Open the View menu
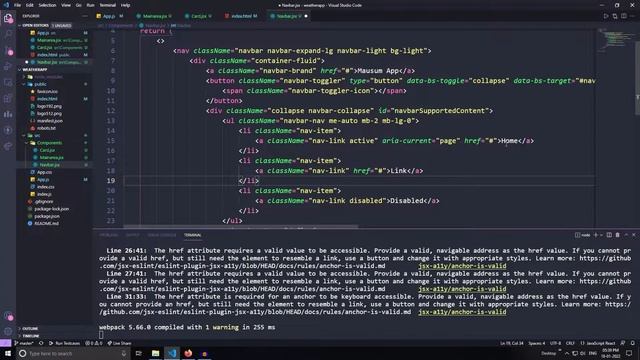The image size is (640, 360). pyautogui.click(x=66, y=5)
